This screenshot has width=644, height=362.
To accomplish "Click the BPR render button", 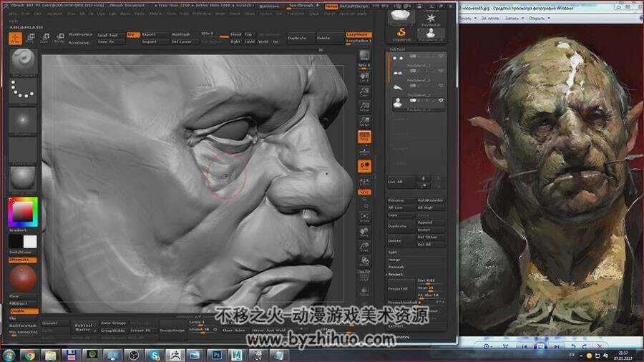I will [x=364, y=55].
